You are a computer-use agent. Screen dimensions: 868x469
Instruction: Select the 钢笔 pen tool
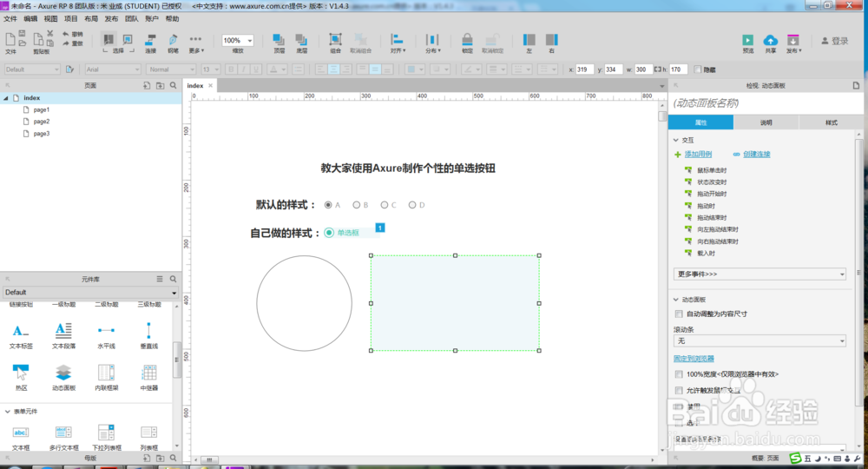[173, 40]
